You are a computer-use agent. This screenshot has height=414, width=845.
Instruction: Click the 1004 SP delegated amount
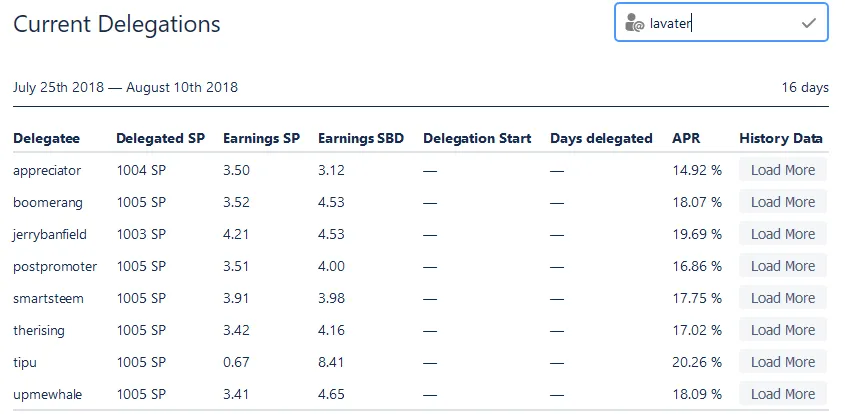[x=141, y=170]
